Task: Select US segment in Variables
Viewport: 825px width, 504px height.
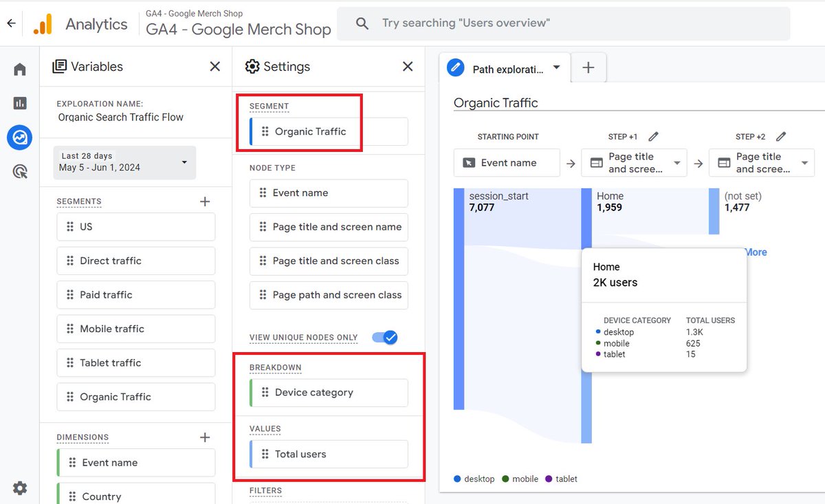Action: point(136,226)
